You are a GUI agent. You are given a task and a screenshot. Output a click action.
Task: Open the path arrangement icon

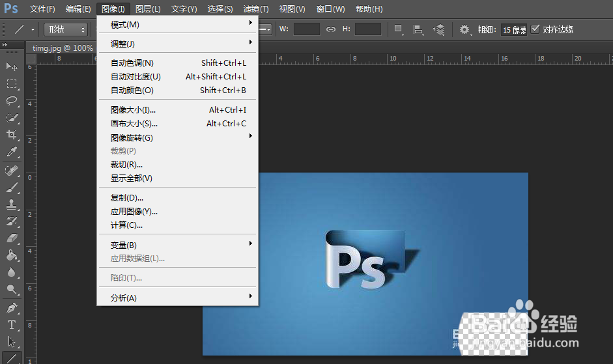pos(438,29)
